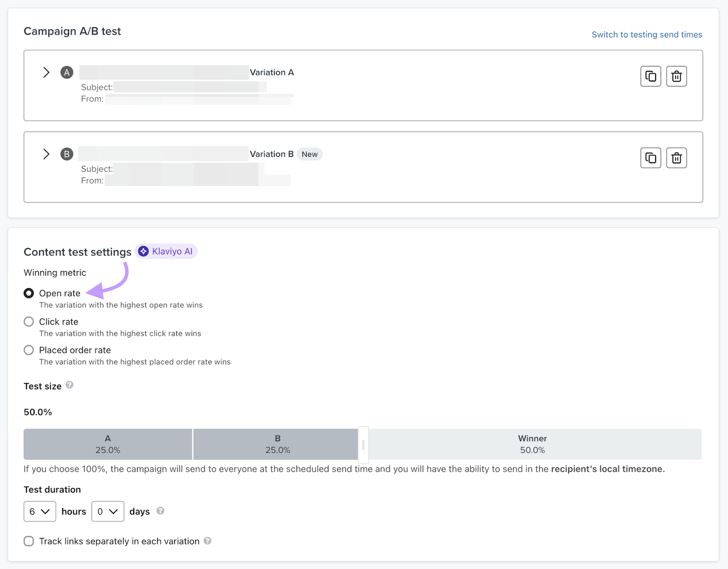The image size is (728, 569).
Task: Switch to testing send times
Action: pyautogui.click(x=647, y=34)
